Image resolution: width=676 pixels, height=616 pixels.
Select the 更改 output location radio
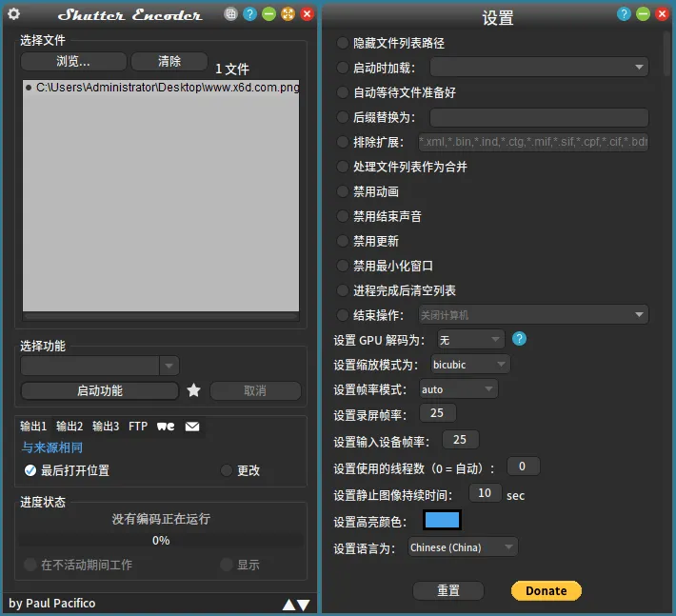(227, 470)
